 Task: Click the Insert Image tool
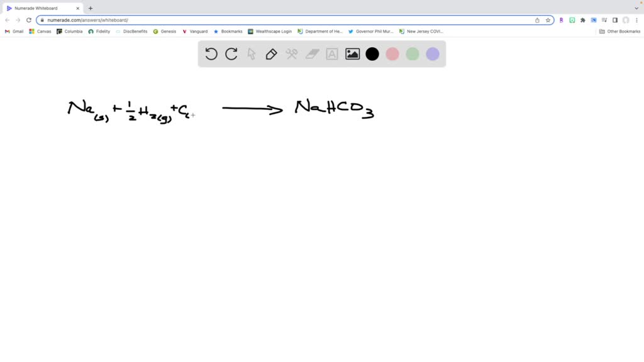click(x=352, y=54)
